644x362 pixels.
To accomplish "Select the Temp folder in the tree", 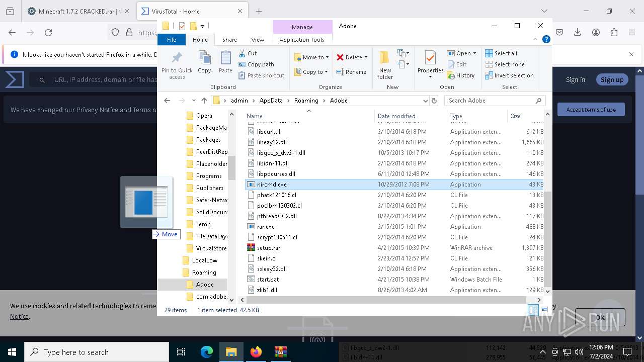I will (x=203, y=224).
